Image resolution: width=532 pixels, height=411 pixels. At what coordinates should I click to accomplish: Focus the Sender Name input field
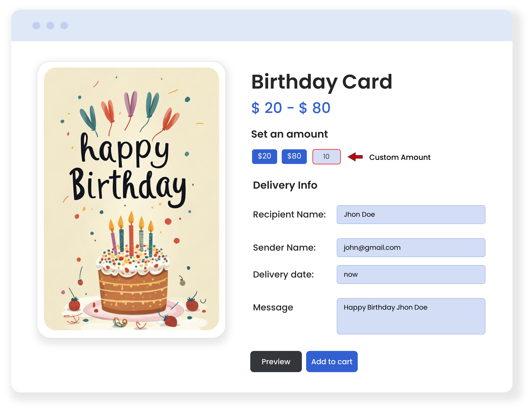(411, 248)
